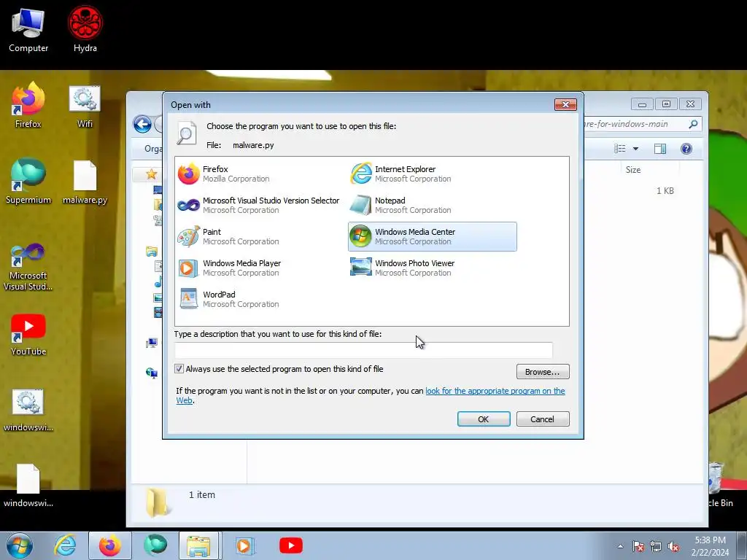The image size is (747, 560).
Task: Click the Favorites star in Explorer sidebar
Action: (151, 174)
